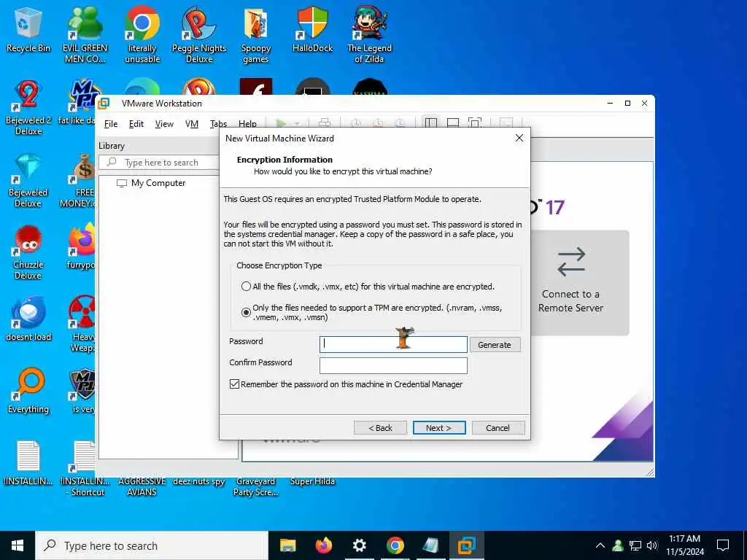The image size is (747, 560).
Task: Click the VMware Workstation taskbar icon
Action: pyautogui.click(x=466, y=545)
